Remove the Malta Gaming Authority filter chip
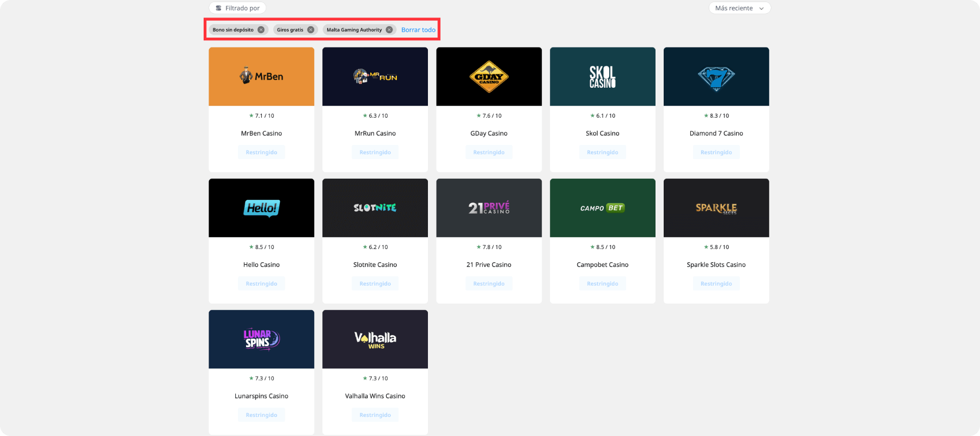 389,30
